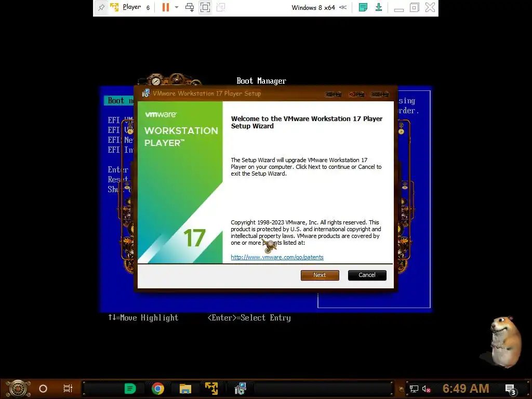Open the clock showing 6:49 AM
This screenshot has width=532, height=399.
pos(466,388)
